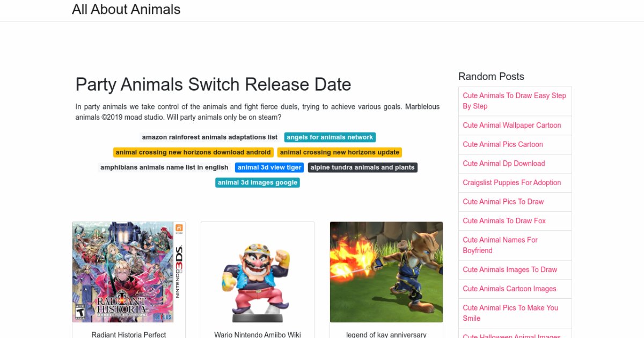Click the Wario amiibo figure image
The image size is (644, 338).
point(258,272)
